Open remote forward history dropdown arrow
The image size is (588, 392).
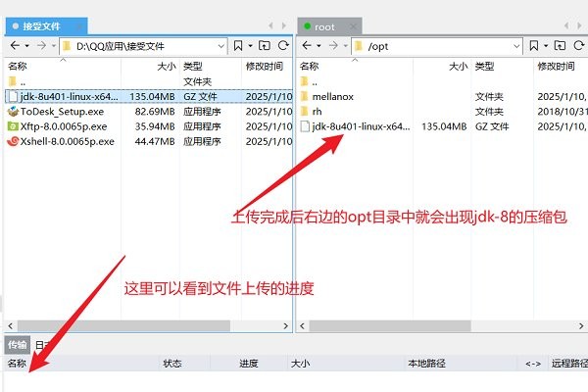(x=345, y=46)
